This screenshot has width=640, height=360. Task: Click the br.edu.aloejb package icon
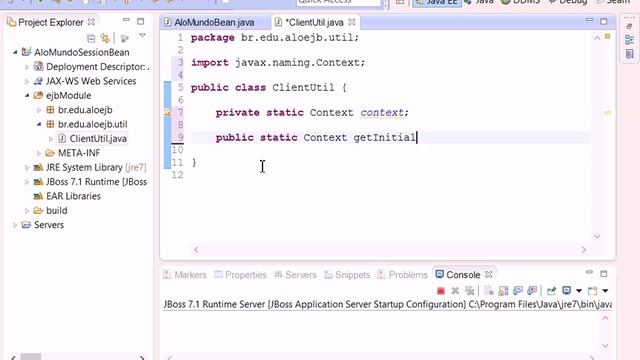[50, 110]
